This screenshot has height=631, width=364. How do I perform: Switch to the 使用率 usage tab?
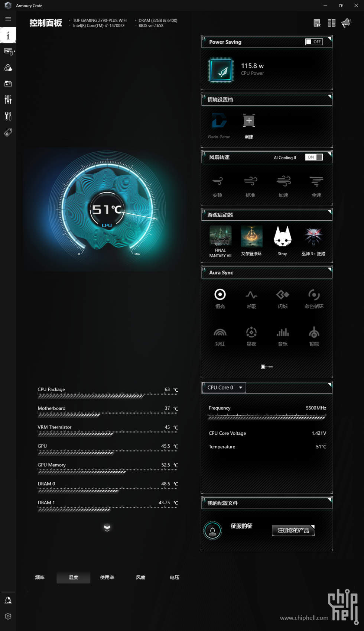pyautogui.click(x=107, y=577)
